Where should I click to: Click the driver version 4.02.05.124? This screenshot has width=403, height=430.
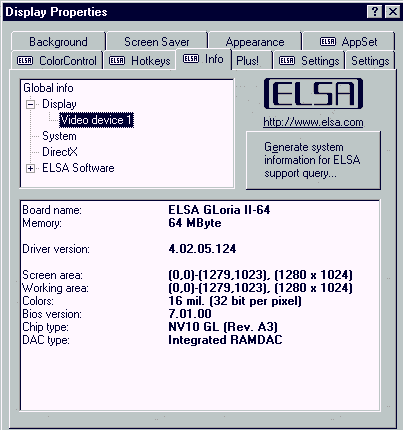tap(202, 249)
